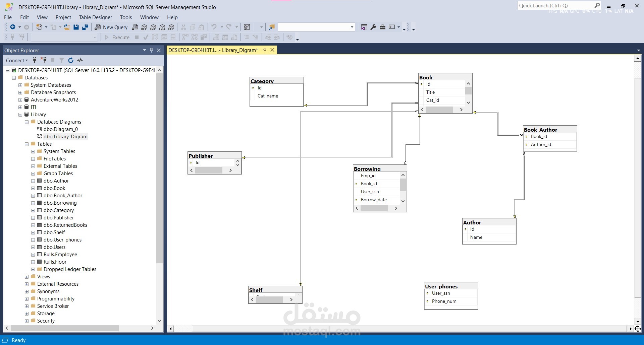Open an Analysis Services XMLA query
This screenshot has height=345, width=644.
pos(162,27)
